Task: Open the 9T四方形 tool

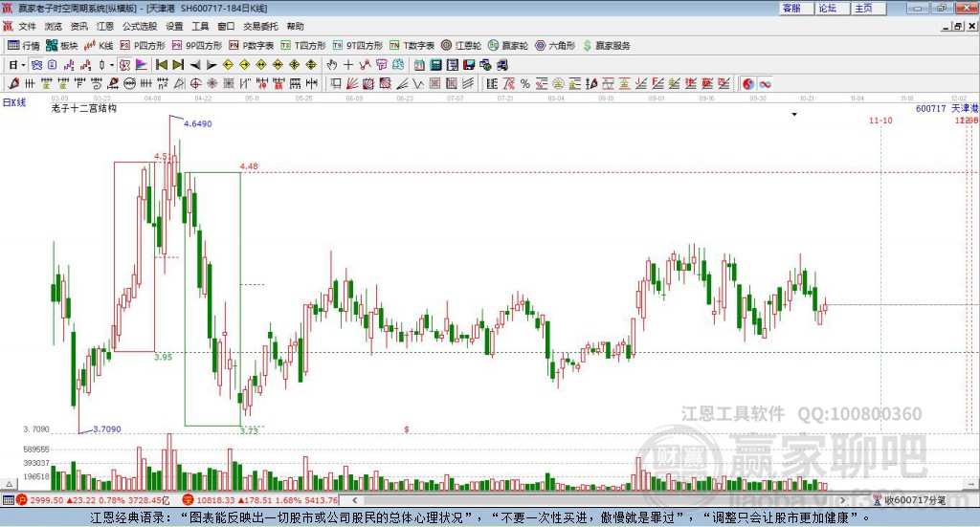Action: [x=358, y=46]
